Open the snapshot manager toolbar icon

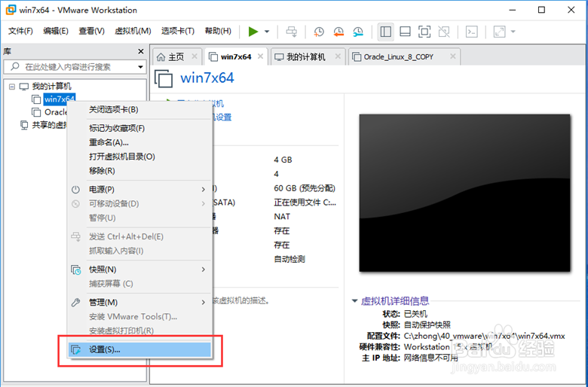click(x=358, y=32)
